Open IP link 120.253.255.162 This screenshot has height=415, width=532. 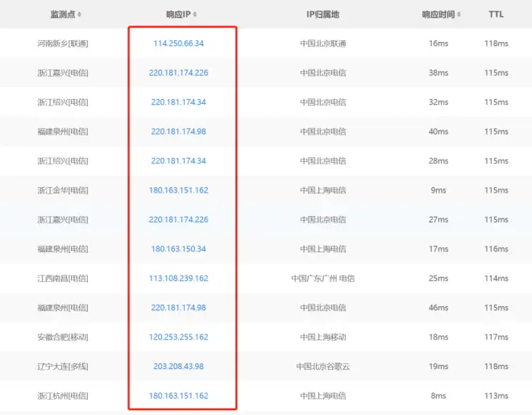[178, 337]
